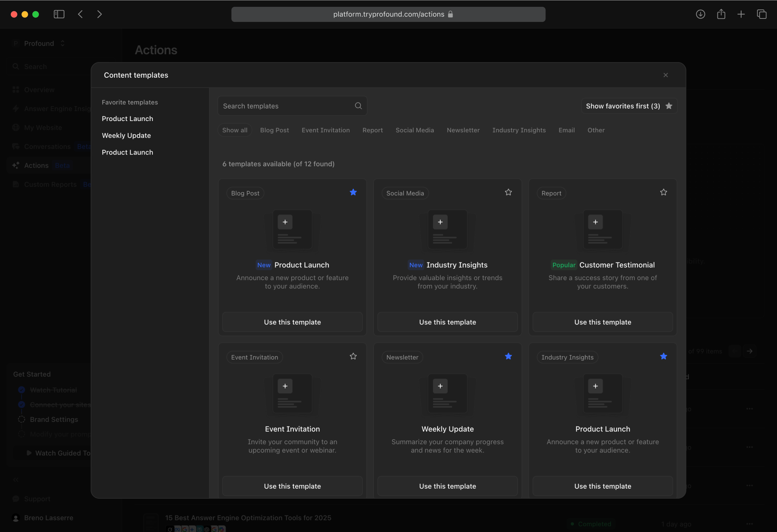777x532 pixels.
Task: Open Safari downloads icon
Action: [700, 14]
